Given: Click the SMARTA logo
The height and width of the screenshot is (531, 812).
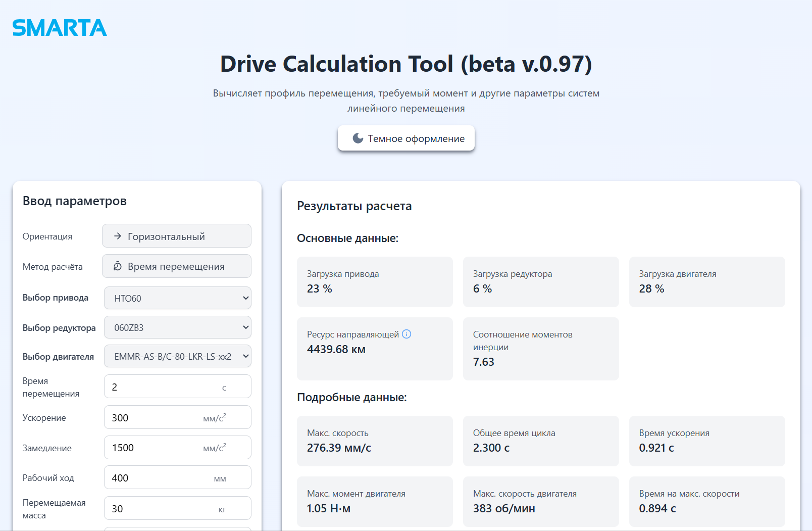Looking at the screenshot, I should [60, 28].
